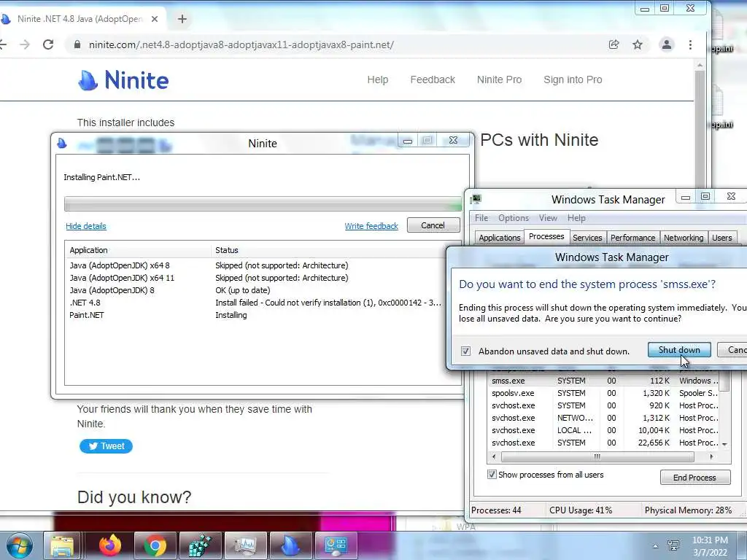Open Task Manager File menu
Viewport: 747px width, 560px height.
[481, 217]
